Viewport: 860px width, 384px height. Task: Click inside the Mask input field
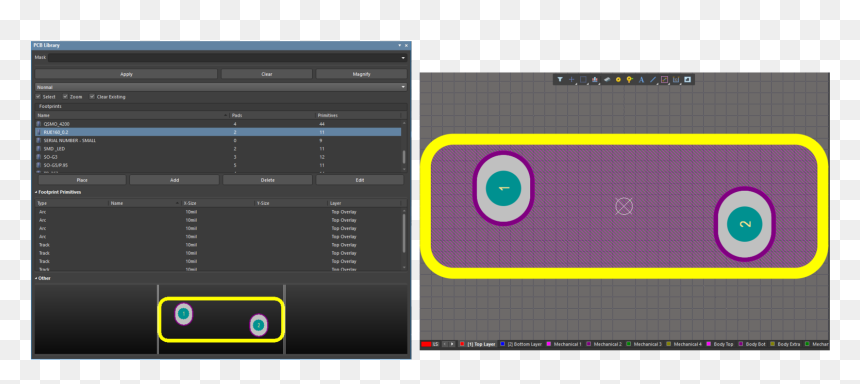224,58
